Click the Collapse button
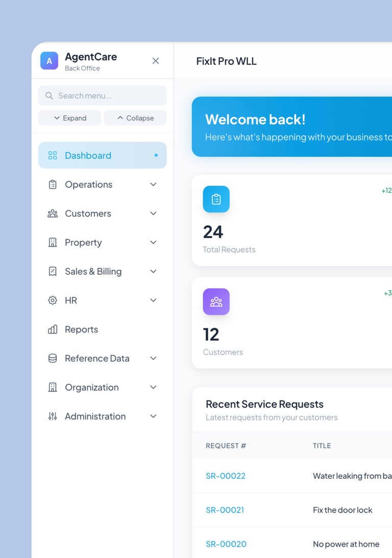 tap(135, 118)
